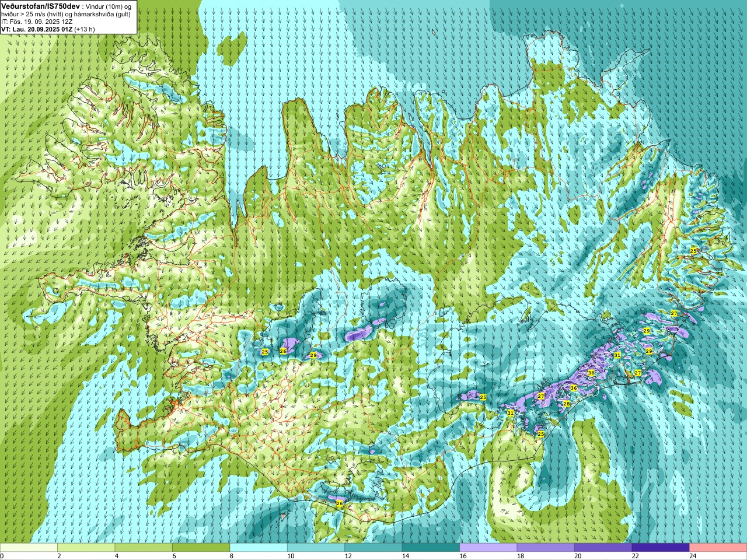Click the 12–14 m/s teal legend swatch
Image resolution: width=747 pixels, height=560 pixels.
click(x=373, y=548)
